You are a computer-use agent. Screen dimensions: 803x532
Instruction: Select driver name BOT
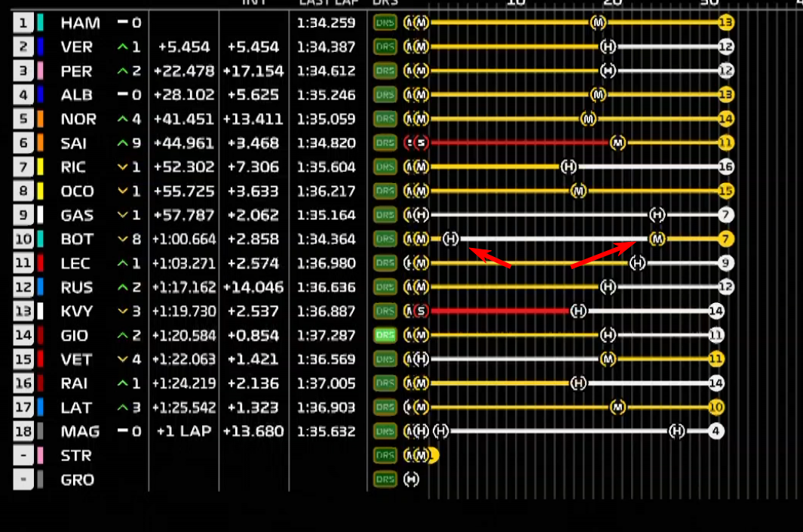(77, 239)
